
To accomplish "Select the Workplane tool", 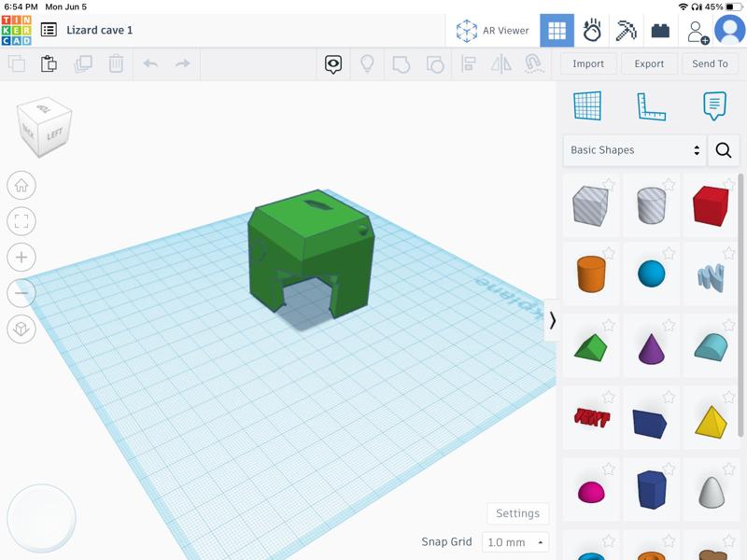I will (587, 105).
